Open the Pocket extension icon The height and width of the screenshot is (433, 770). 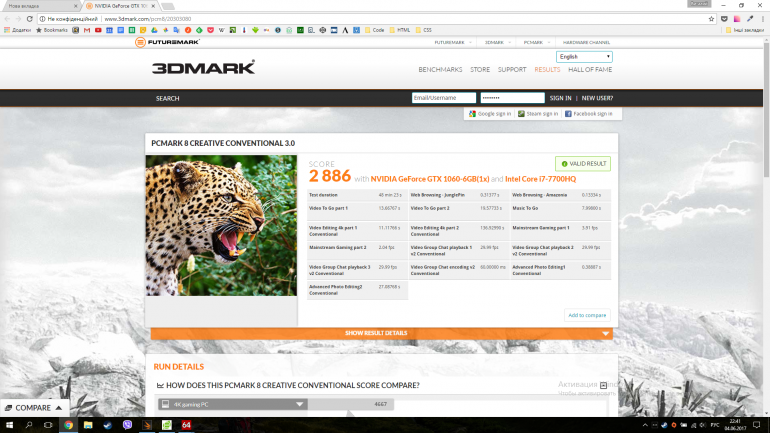(x=724, y=19)
